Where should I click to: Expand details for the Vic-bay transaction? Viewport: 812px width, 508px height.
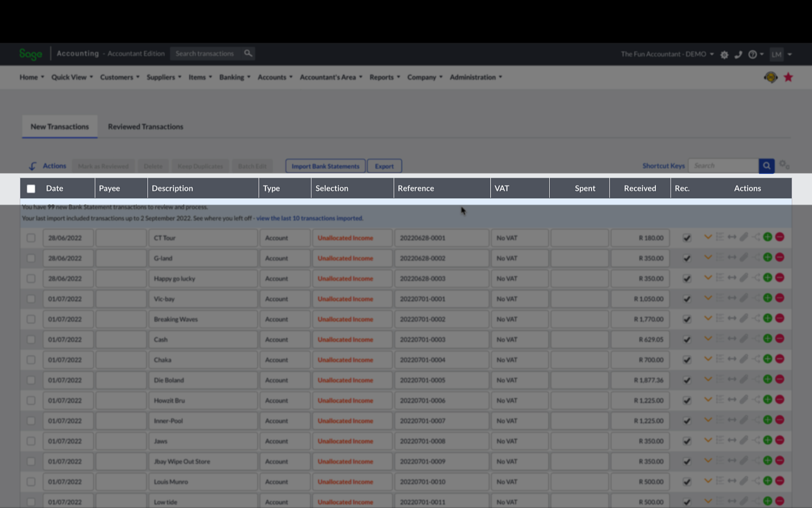pos(708,297)
